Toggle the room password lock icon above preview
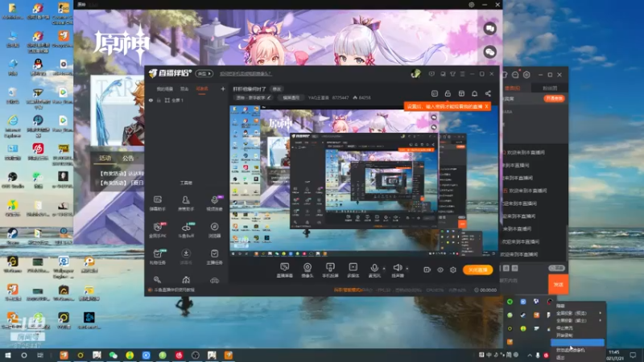The image size is (644, 362). click(448, 93)
